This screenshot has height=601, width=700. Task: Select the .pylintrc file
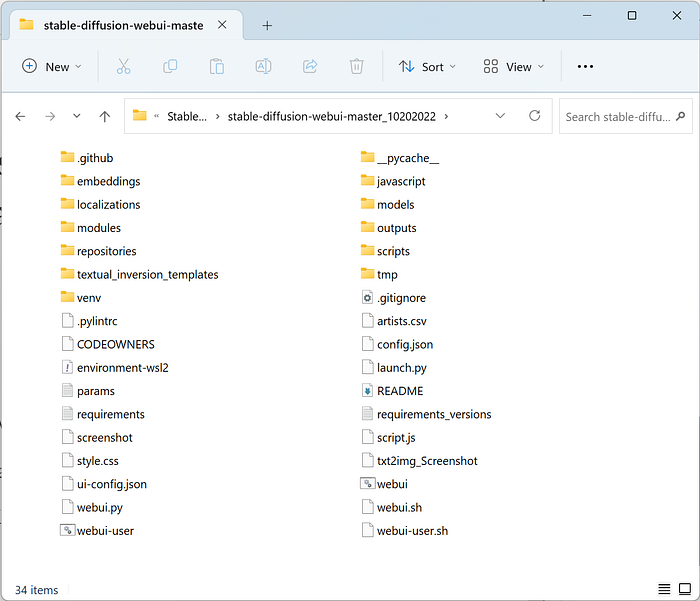(89, 321)
